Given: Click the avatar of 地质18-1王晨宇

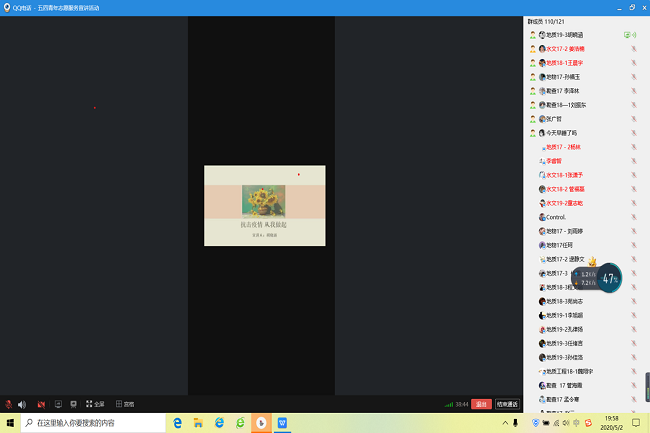Looking at the screenshot, I should [542, 63].
